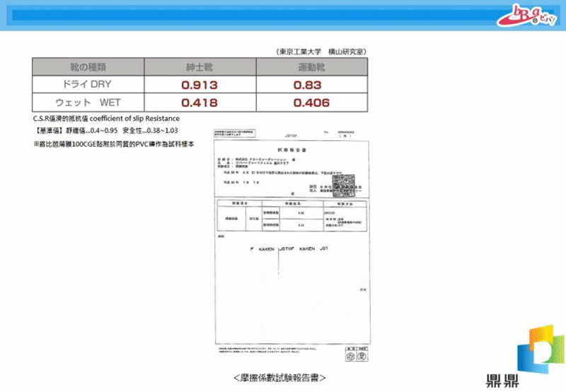The height and width of the screenshot is (392, 566).
Task: Click the bB.a logo in top corner
Action: [530, 16]
